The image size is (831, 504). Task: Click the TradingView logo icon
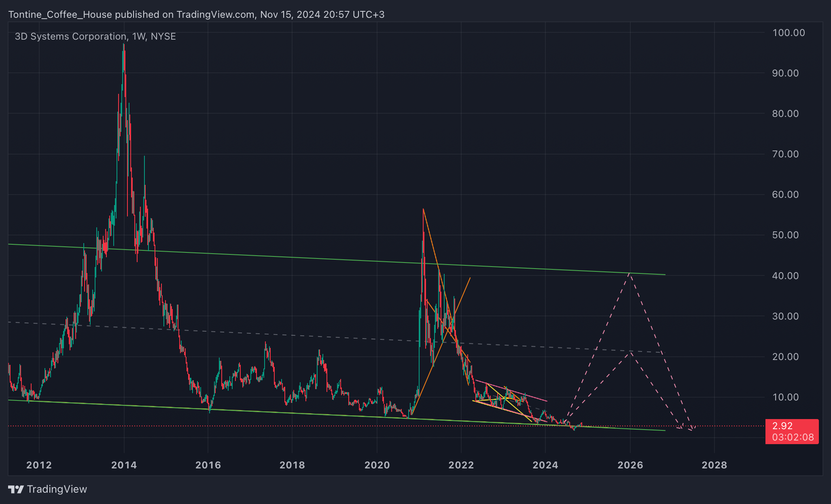(16, 489)
